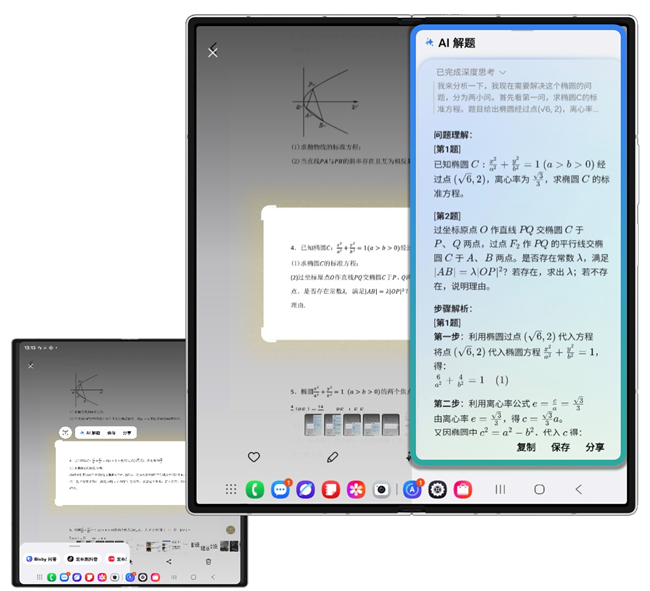The width and height of the screenshot is (650, 591).
Task: Click the 问题理解: heading text
Action: (453, 135)
